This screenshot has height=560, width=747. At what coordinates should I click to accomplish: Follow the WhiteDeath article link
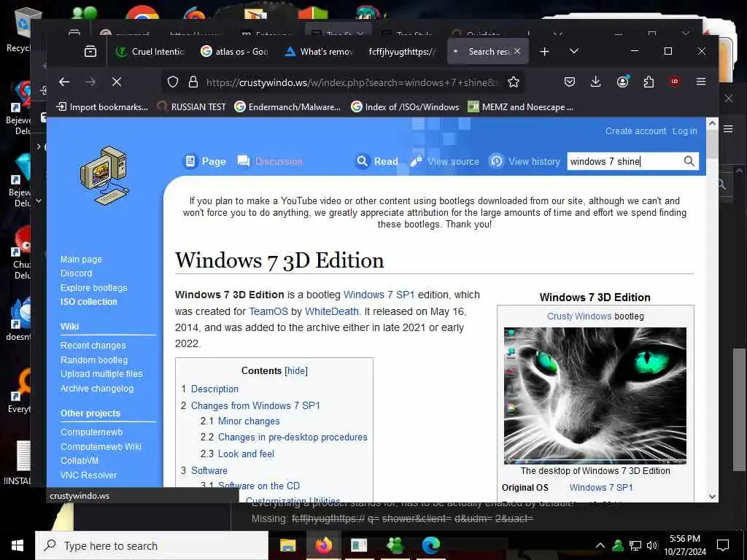332,311
